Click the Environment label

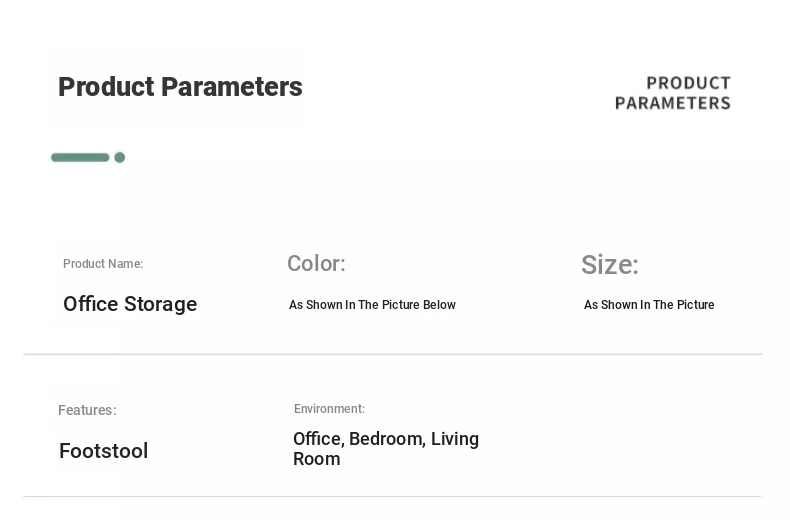tap(330, 409)
